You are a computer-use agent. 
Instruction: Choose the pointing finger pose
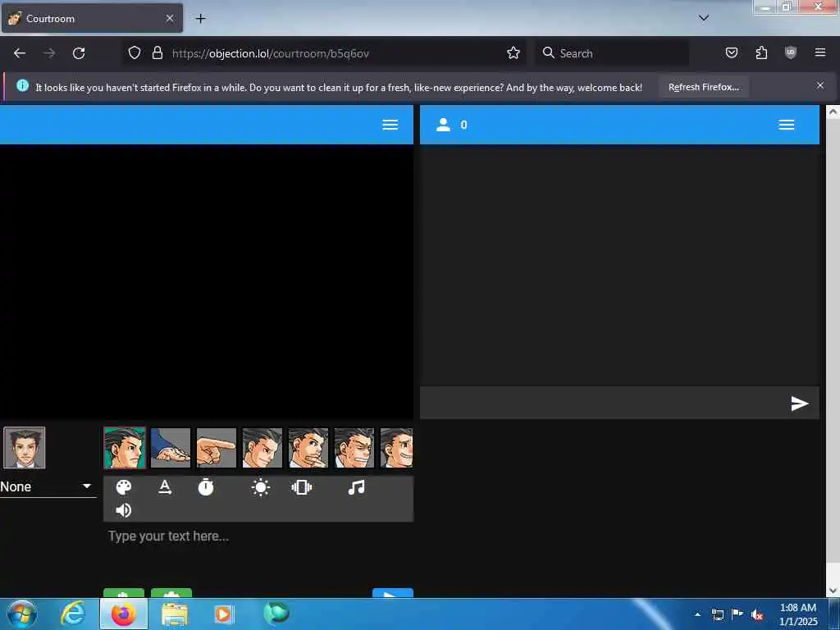pyautogui.click(x=217, y=448)
